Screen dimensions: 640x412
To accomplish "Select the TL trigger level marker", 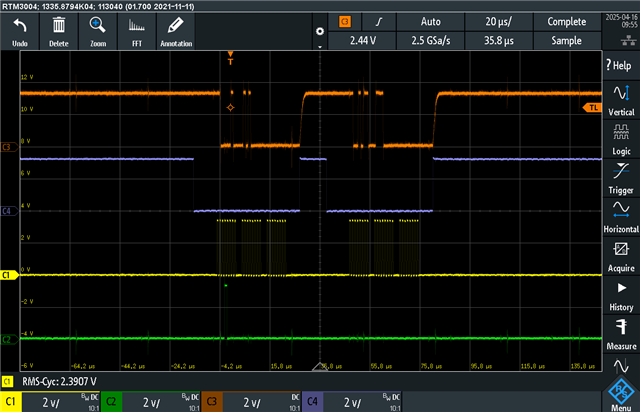I will click(592, 108).
